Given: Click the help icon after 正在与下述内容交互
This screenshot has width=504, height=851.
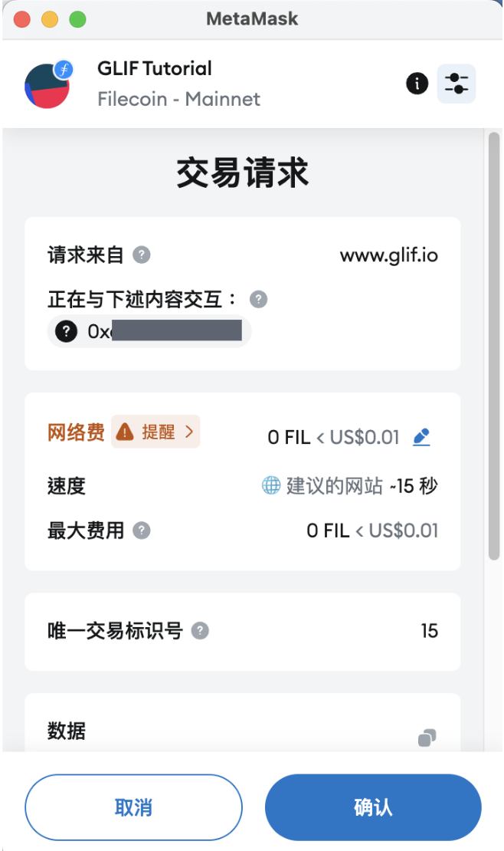Looking at the screenshot, I should (x=258, y=299).
